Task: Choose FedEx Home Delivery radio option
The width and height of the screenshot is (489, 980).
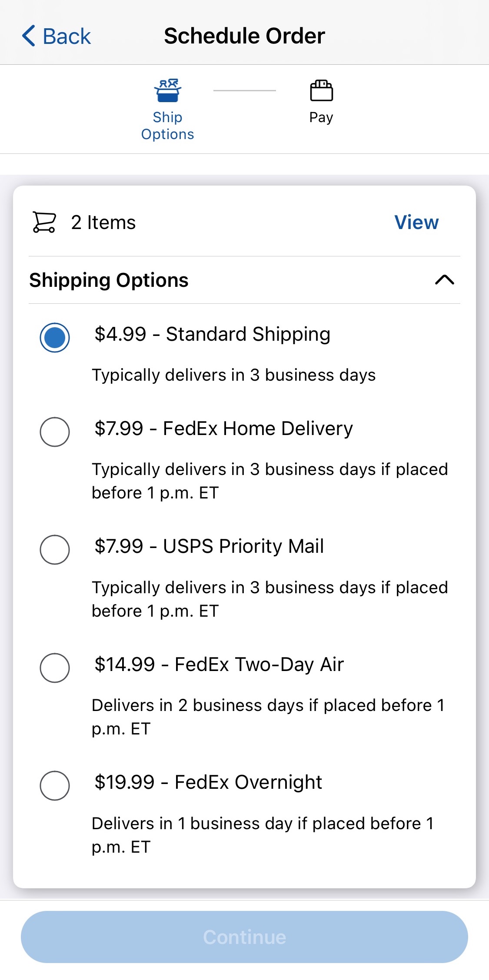Action: (55, 432)
